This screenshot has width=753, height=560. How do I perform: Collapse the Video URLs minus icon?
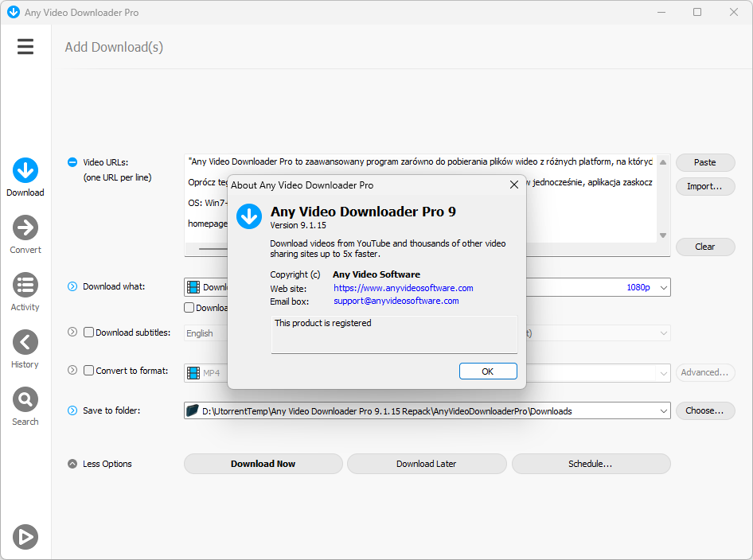click(72, 162)
